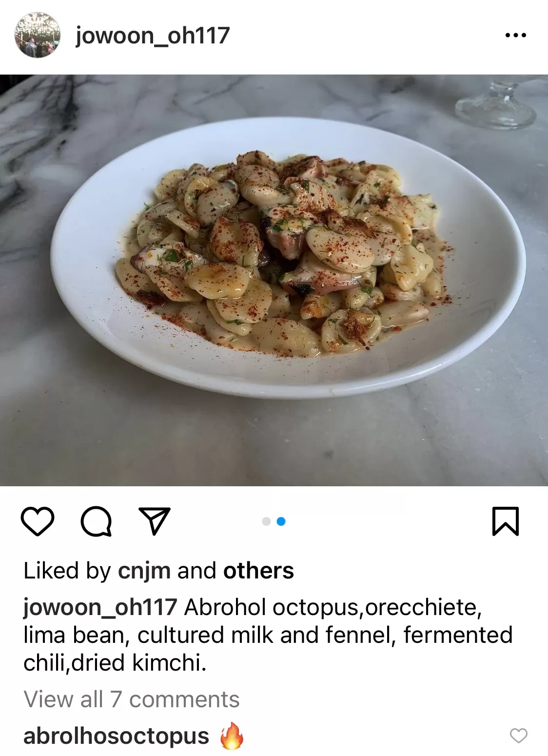
Task: Tap the octopus pasta dish photo
Action: [x=274, y=280]
